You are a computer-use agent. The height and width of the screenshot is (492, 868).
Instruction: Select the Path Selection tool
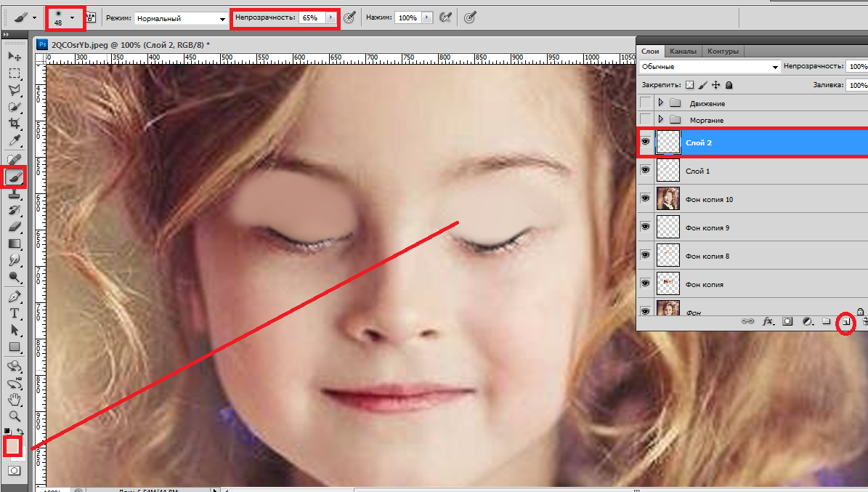pyautogui.click(x=15, y=330)
